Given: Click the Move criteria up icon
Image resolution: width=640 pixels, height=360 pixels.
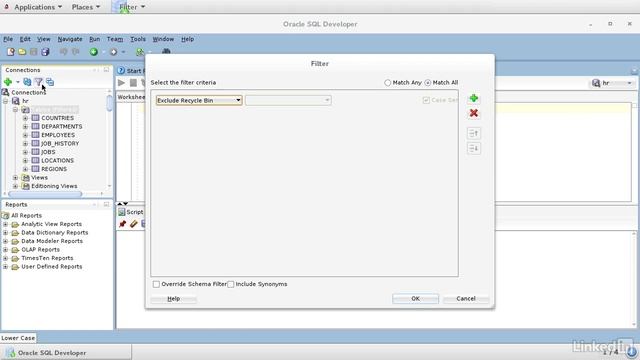Looking at the screenshot, I should 474,133.
